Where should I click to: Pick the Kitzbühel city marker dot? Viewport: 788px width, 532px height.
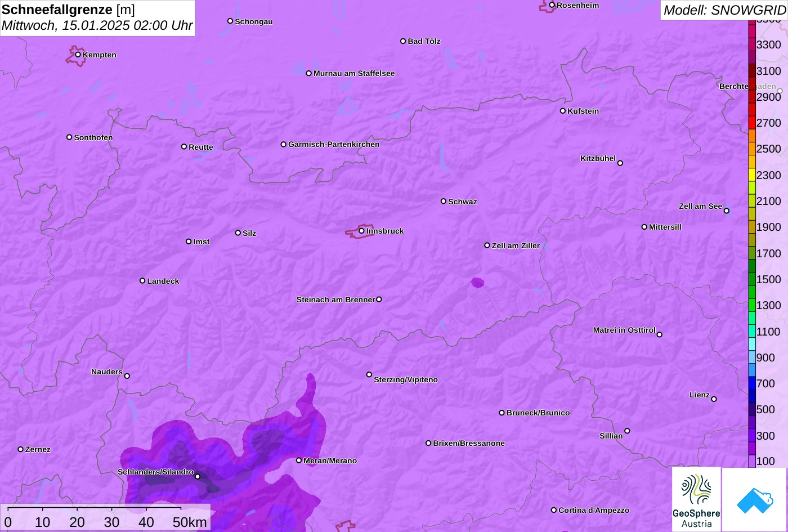point(620,163)
